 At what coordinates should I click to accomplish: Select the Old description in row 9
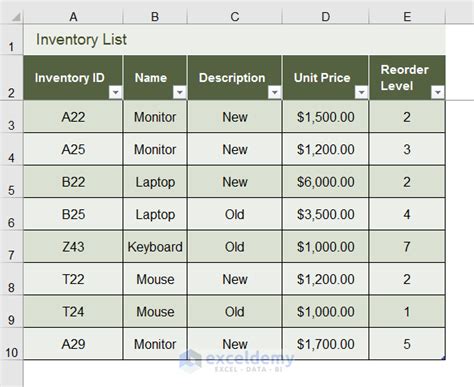coord(235,311)
